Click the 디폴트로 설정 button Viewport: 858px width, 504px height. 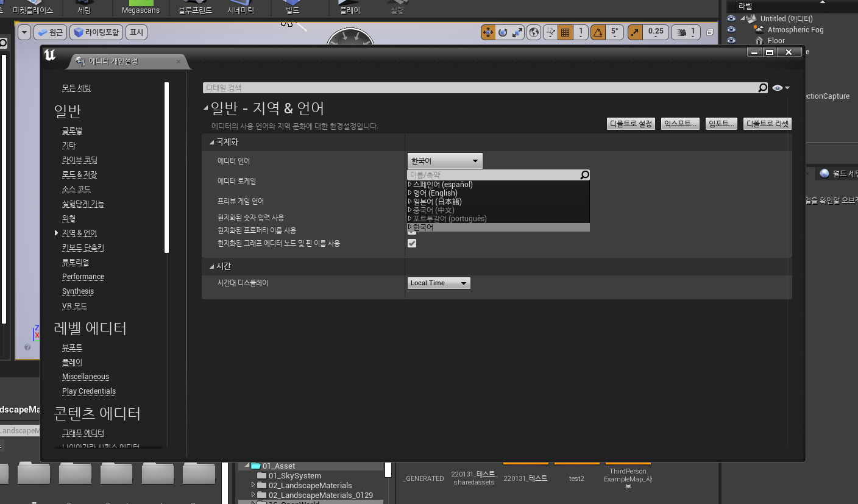tap(631, 124)
